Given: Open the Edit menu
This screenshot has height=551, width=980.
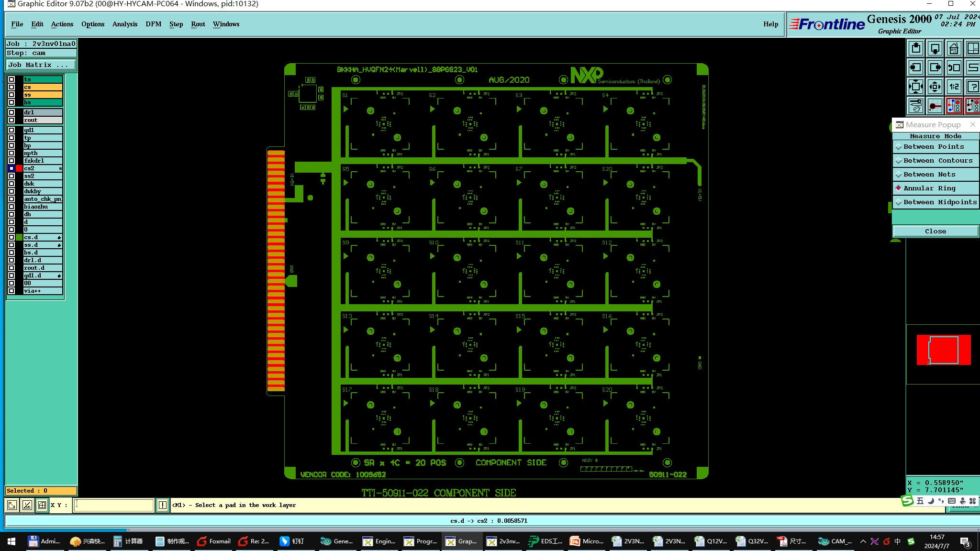Looking at the screenshot, I should point(37,24).
